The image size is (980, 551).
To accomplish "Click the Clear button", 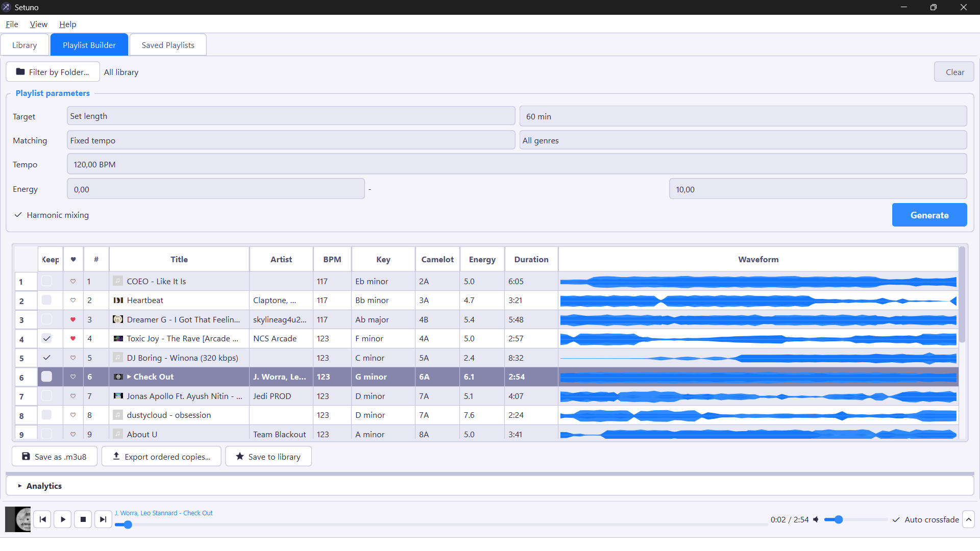I will coord(954,72).
